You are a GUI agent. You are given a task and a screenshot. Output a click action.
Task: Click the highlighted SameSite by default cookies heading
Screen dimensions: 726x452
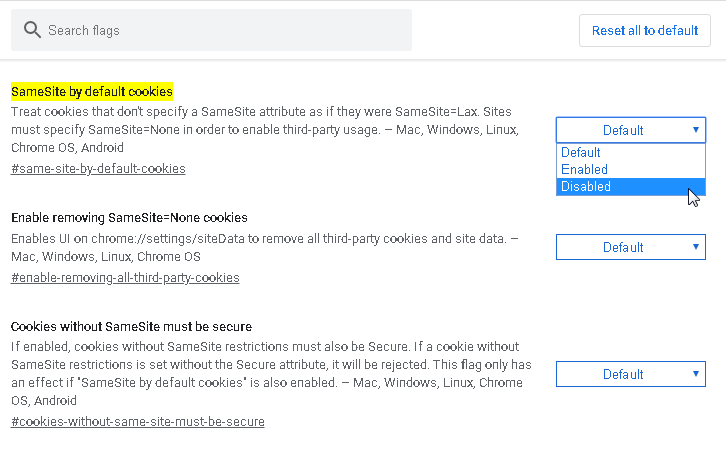[x=92, y=91]
